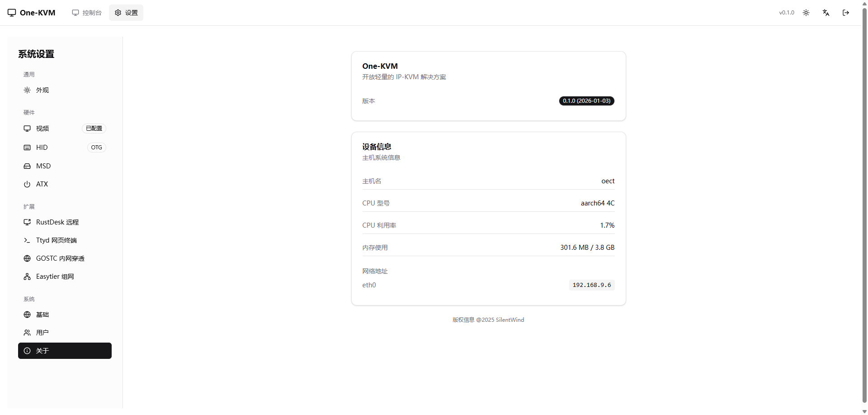Image resolution: width=868 pixels, height=415 pixels.
Task: Open the 控制台 console tab
Action: click(87, 13)
